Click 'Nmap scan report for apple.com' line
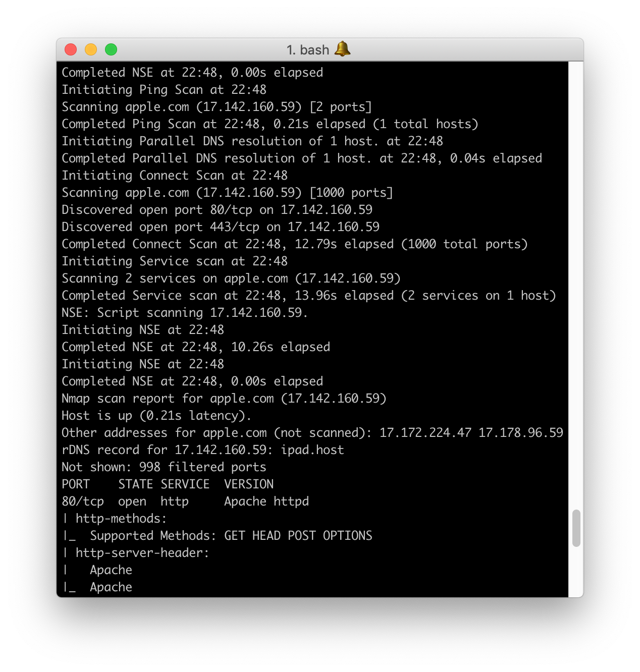The height and width of the screenshot is (672, 640). [224, 399]
